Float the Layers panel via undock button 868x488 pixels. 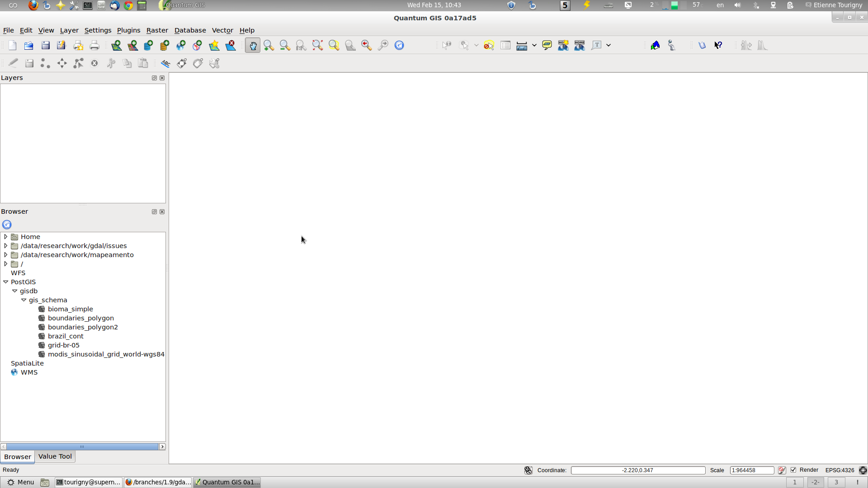[x=154, y=78]
